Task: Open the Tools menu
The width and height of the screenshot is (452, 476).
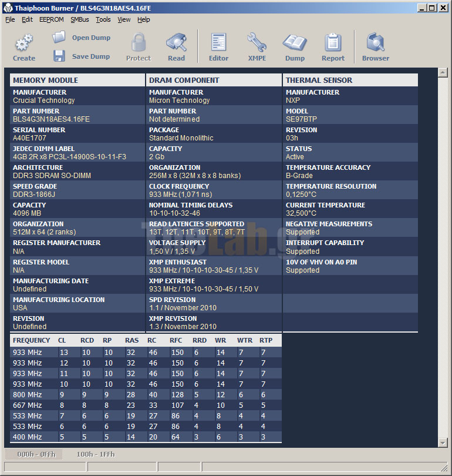Action: click(x=103, y=20)
